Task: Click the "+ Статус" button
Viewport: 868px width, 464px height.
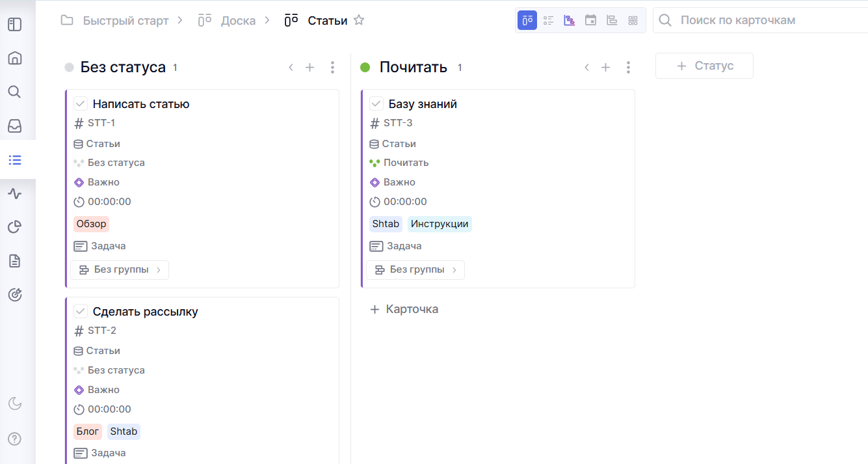Action: [704, 66]
